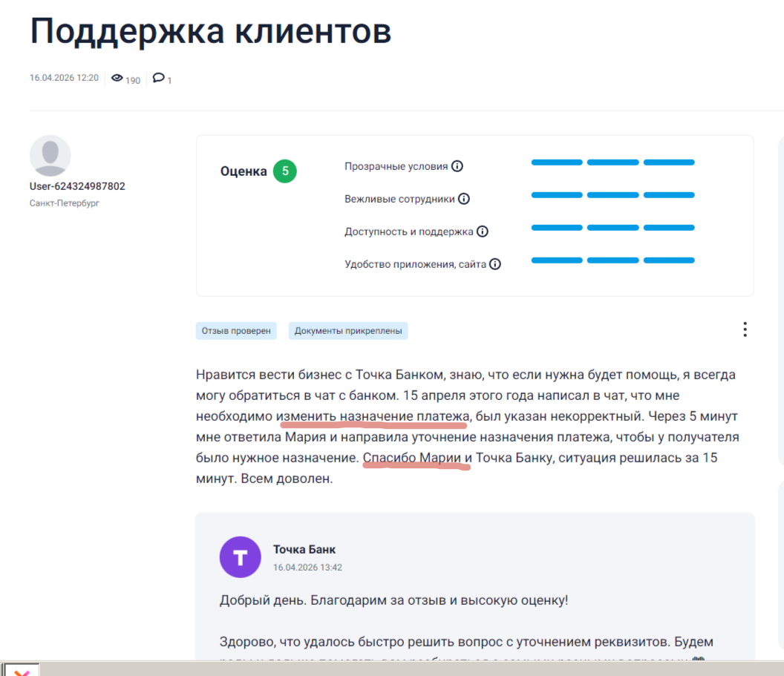Click the comments bubble icon
This screenshot has height=676, width=784.
[158, 78]
